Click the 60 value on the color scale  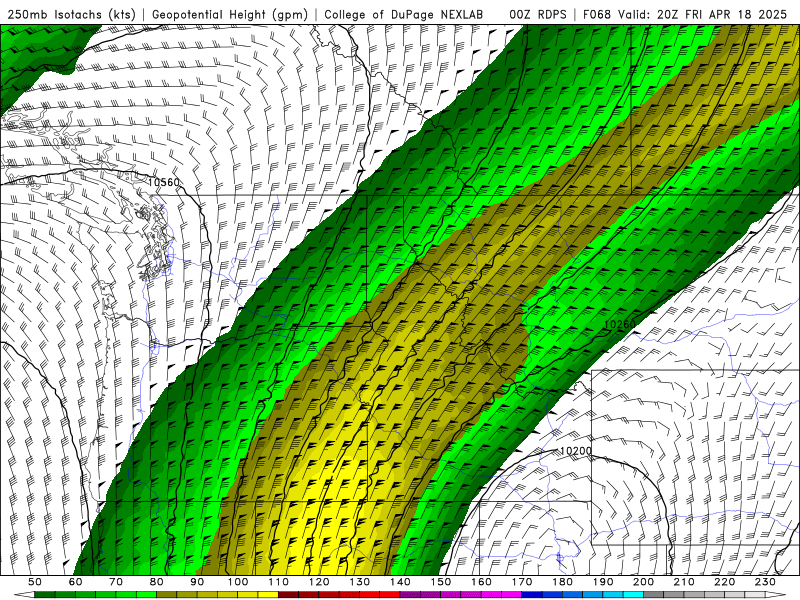[x=76, y=582]
